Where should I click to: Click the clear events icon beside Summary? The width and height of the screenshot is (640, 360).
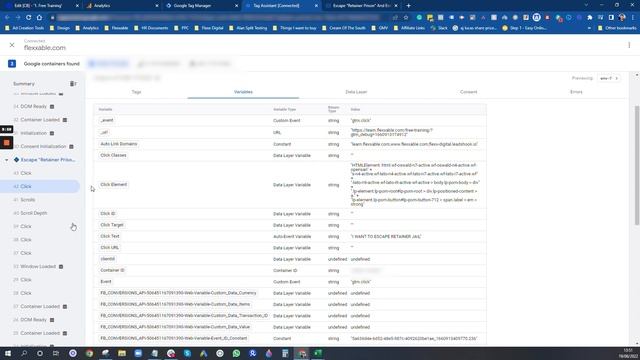(x=73, y=84)
